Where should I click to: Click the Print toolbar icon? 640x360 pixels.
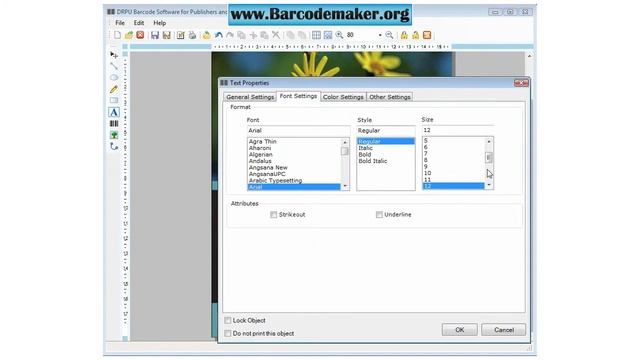192,35
